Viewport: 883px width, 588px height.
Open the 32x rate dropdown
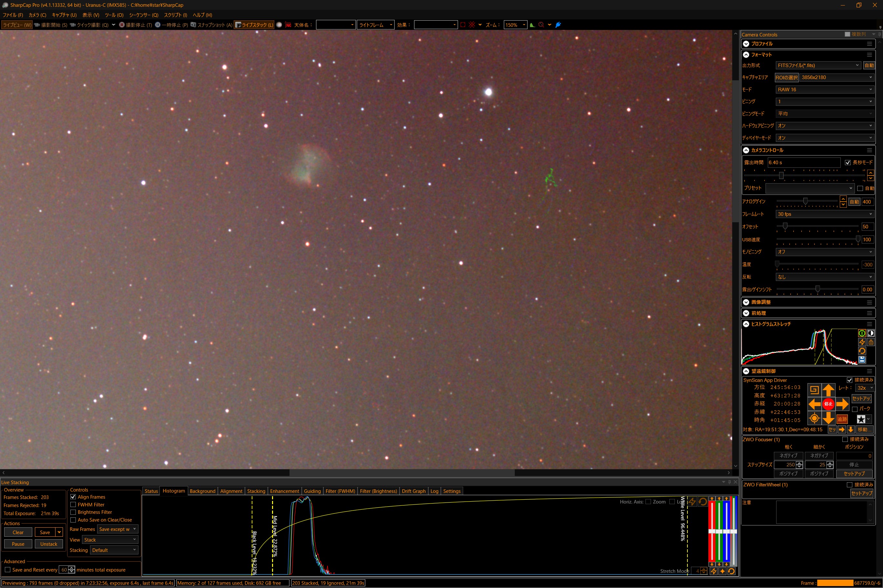tap(865, 388)
